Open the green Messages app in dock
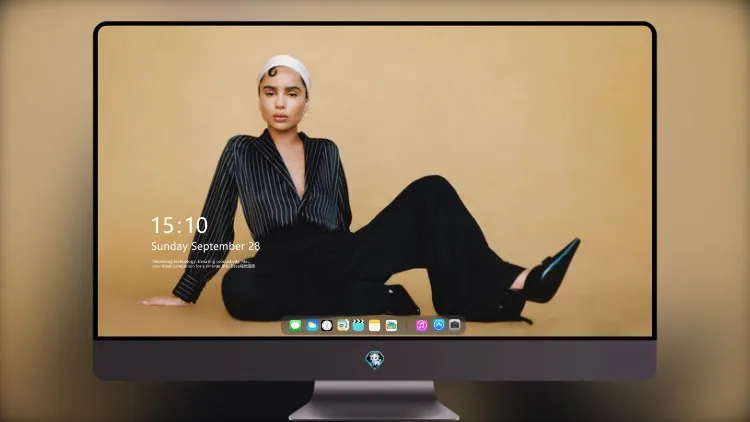Screen dimensions: 750x422 click(295, 325)
